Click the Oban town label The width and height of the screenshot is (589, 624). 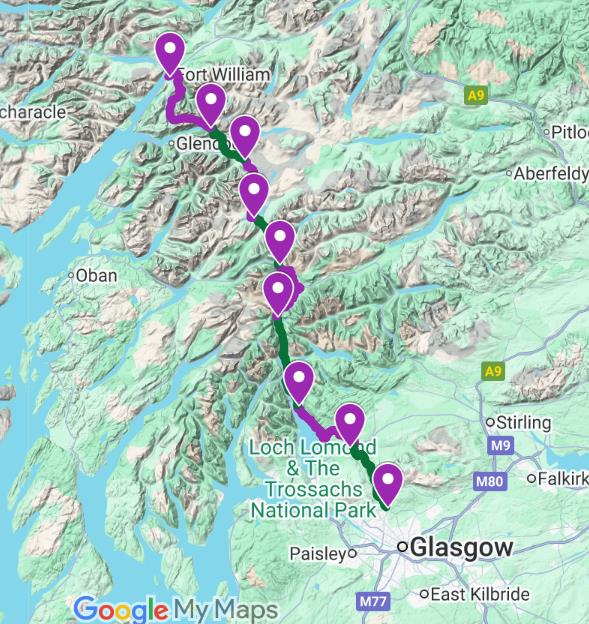pyautogui.click(x=96, y=275)
